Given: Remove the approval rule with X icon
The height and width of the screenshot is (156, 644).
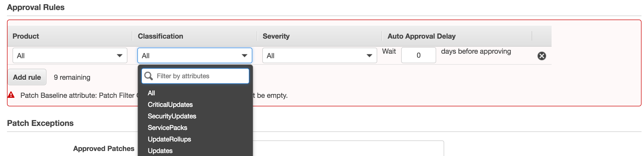Looking at the screenshot, I should pos(542,56).
